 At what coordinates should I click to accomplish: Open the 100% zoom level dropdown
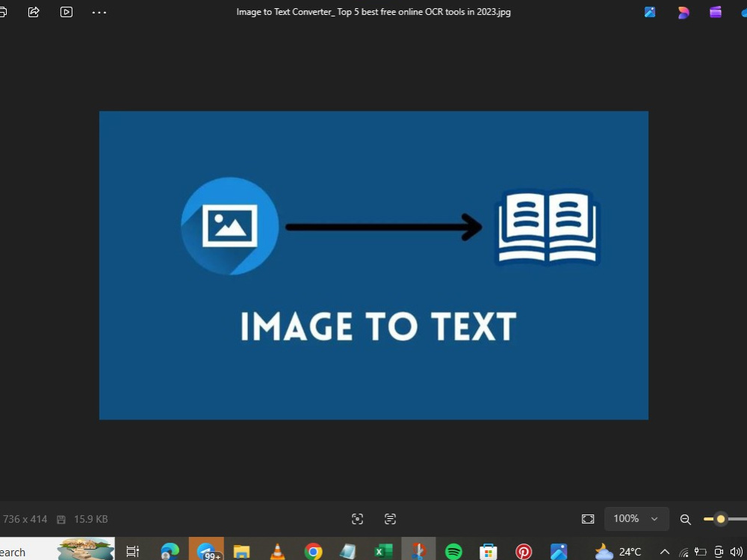636,519
